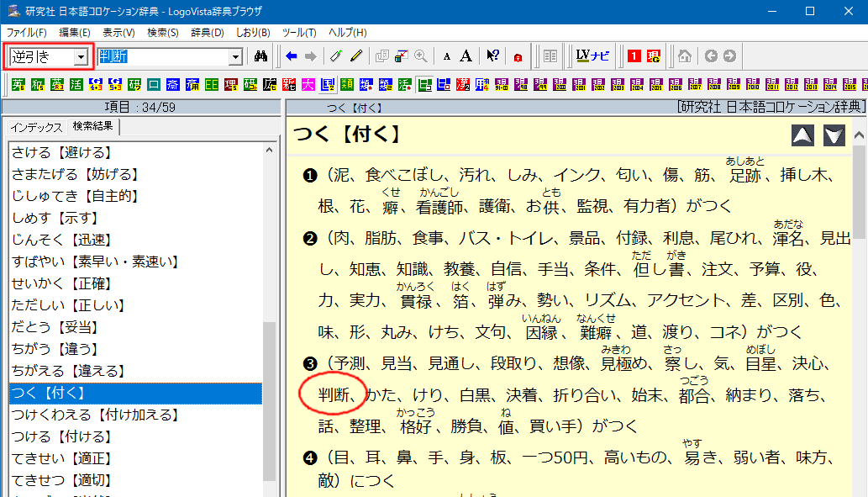Select the blue 斎 dictionary icon
This screenshot has height=497, width=868.
[173, 85]
